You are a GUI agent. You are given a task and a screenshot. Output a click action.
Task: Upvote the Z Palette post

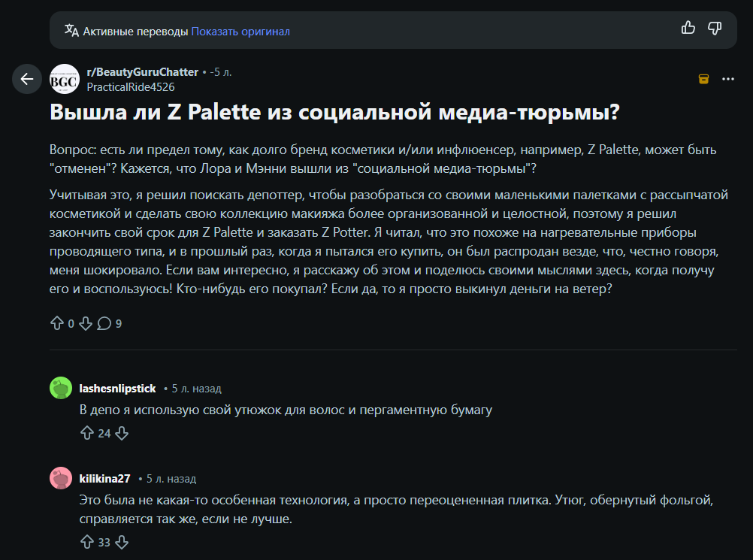[57, 323]
